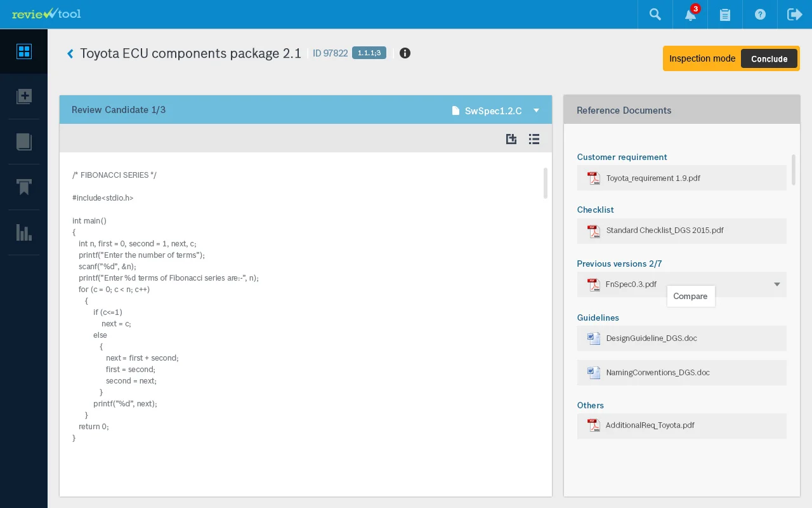
Task: Click the int main() code line
Action: [x=89, y=221]
